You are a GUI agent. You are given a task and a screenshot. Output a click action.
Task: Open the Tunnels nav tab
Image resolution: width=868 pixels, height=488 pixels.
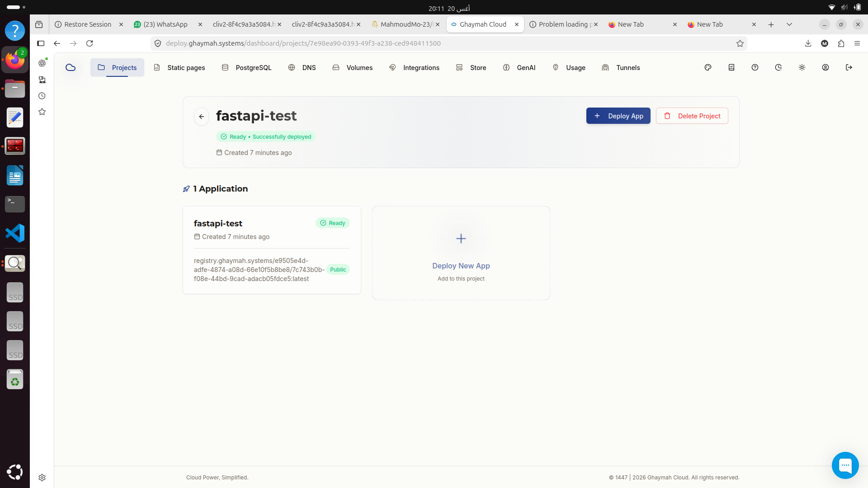coord(621,67)
